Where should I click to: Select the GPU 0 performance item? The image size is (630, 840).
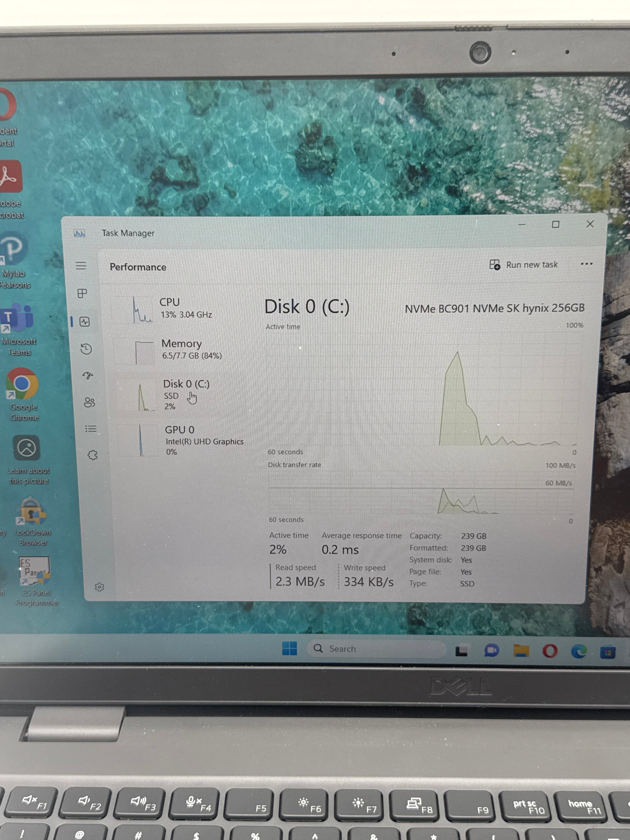[x=182, y=440]
